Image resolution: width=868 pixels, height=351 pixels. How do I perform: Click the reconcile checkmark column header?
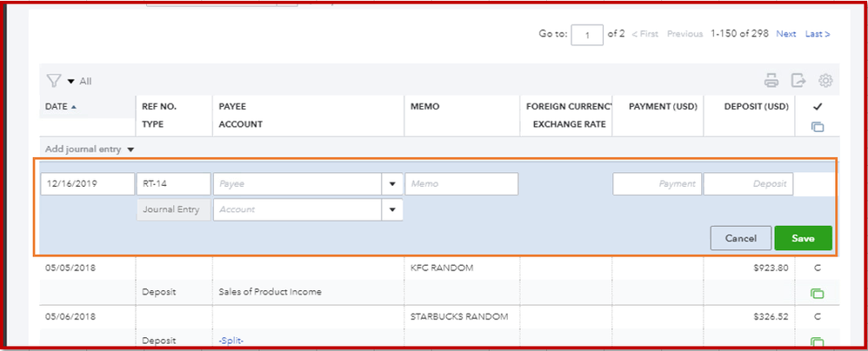tap(817, 107)
